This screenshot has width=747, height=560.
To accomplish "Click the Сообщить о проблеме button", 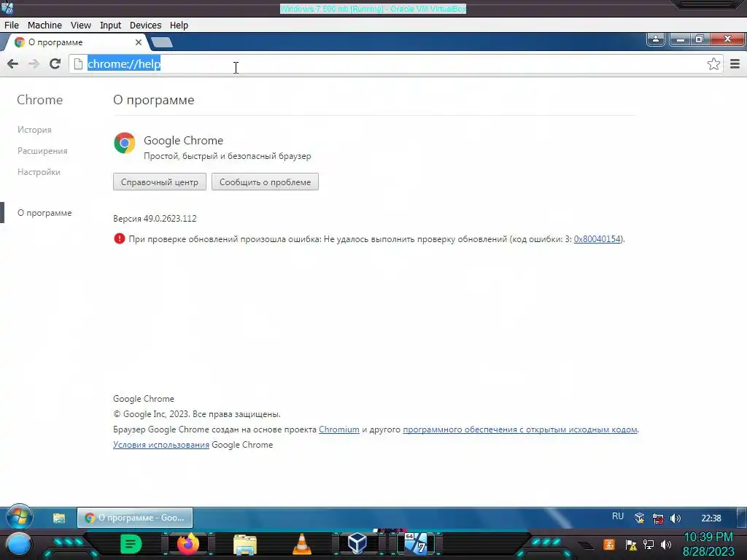I will click(x=265, y=182).
